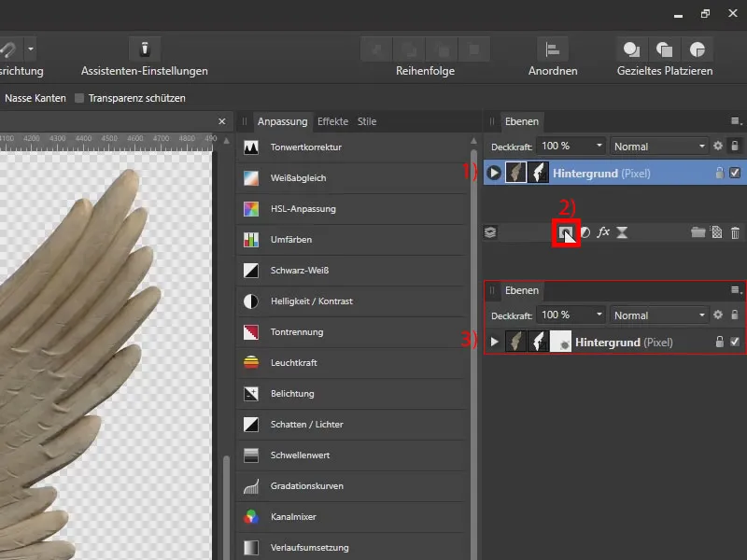Click the stacked-layers edit all layers icon
Image resolution: width=747 pixels, height=560 pixels.
pos(490,232)
